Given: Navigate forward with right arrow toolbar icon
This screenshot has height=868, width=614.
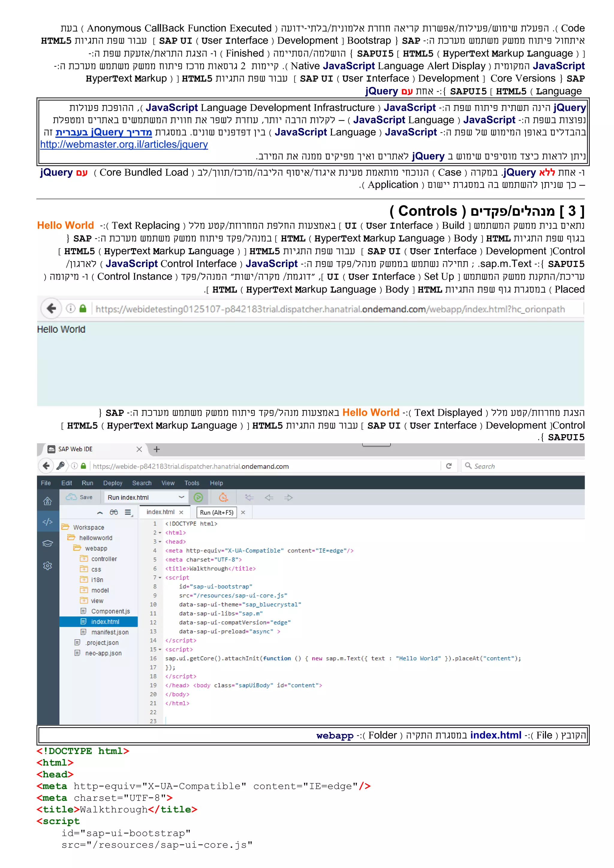Looking at the screenshot, I should pos(288,498).
